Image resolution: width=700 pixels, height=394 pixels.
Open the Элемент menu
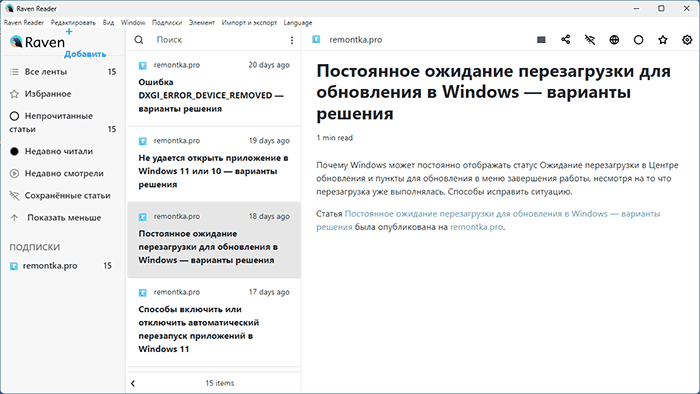click(202, 23)
